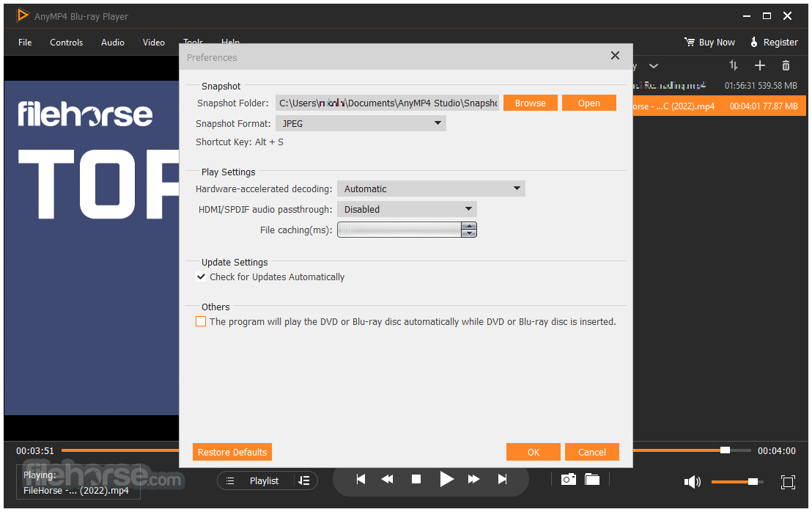Click the video progress bar handle

(x=725, y=450)
